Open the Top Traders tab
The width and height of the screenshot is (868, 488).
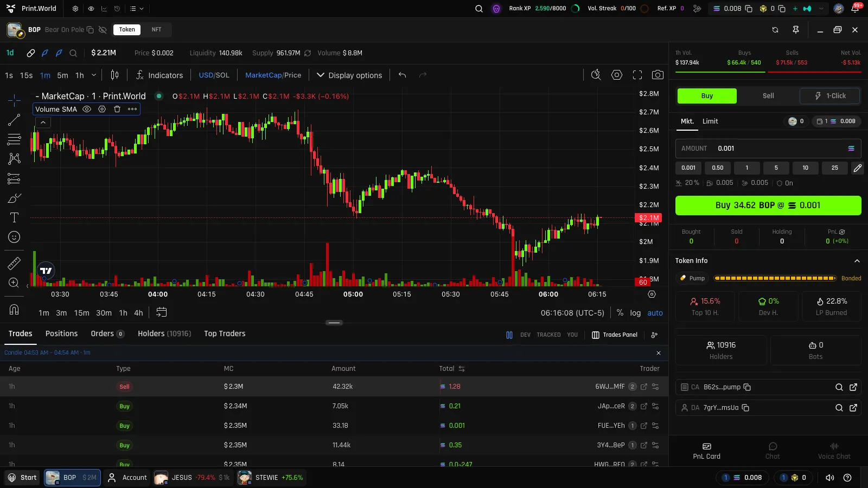point(225,333)
